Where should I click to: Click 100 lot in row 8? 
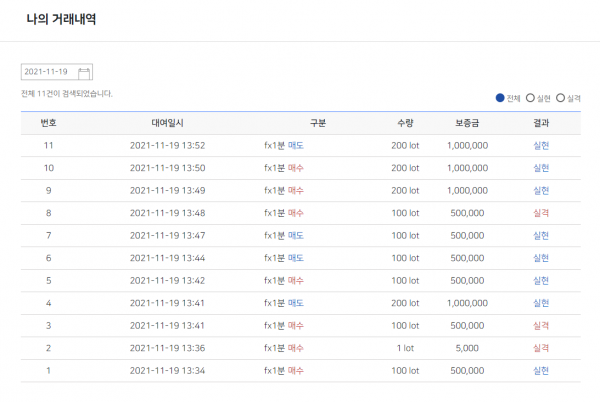click(405, 213)
